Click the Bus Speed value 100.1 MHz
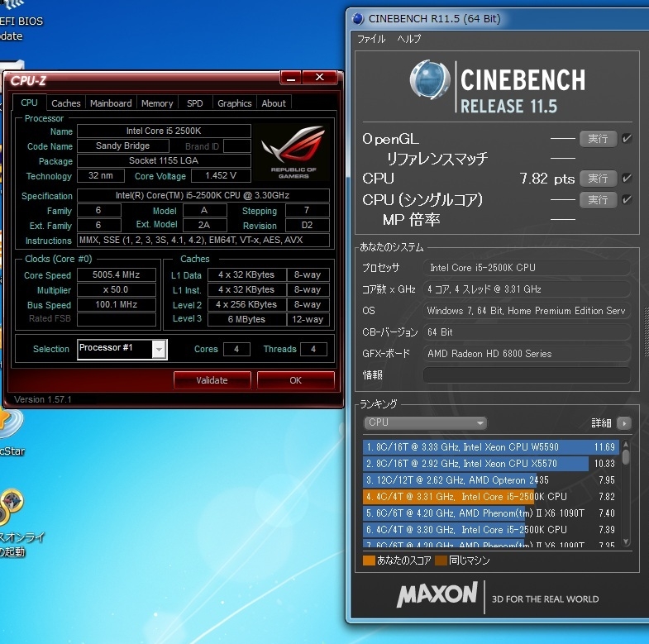 [117, 304]
